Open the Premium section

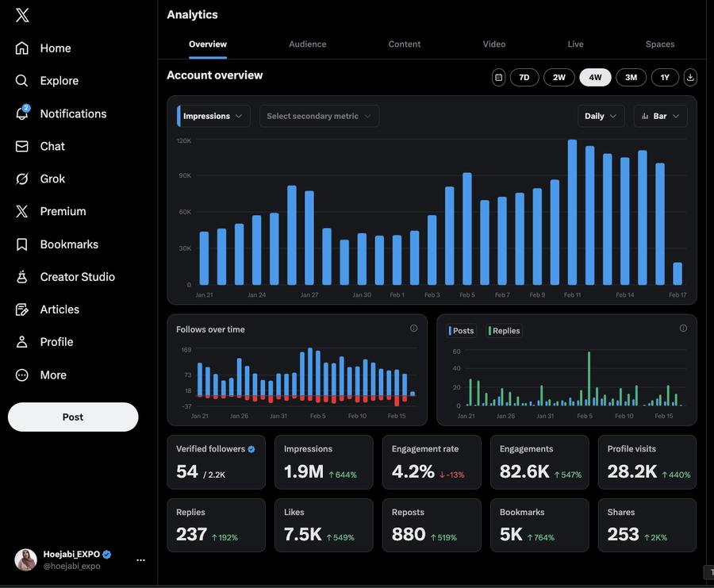tap(63, 211)
